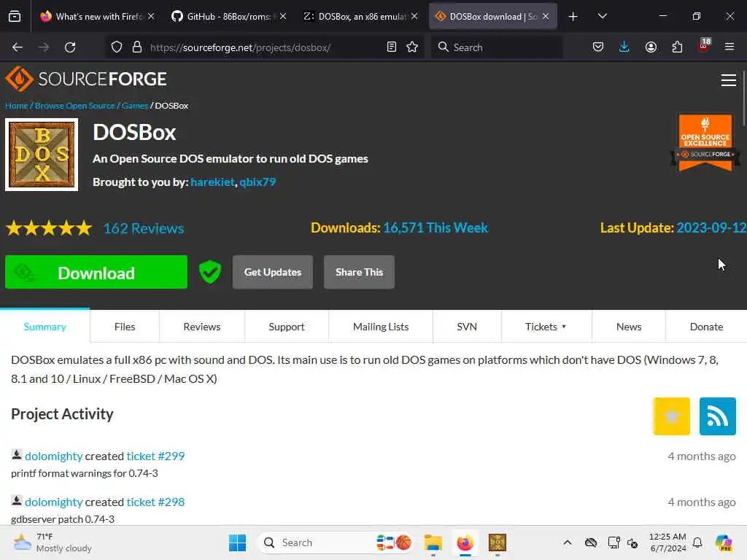Image resolution: width=747 pixels, height=560 pixels.
Task: Open the weather widget
Action: [53, 542]
